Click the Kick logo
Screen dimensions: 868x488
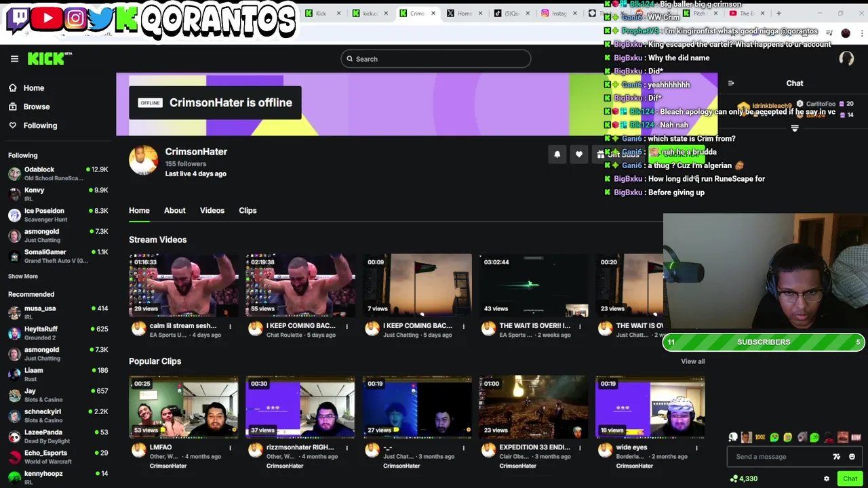pos(50,59)
